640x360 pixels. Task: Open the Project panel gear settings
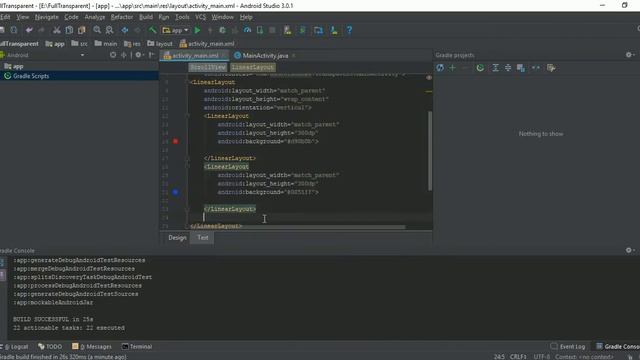(x=139, y=55)
